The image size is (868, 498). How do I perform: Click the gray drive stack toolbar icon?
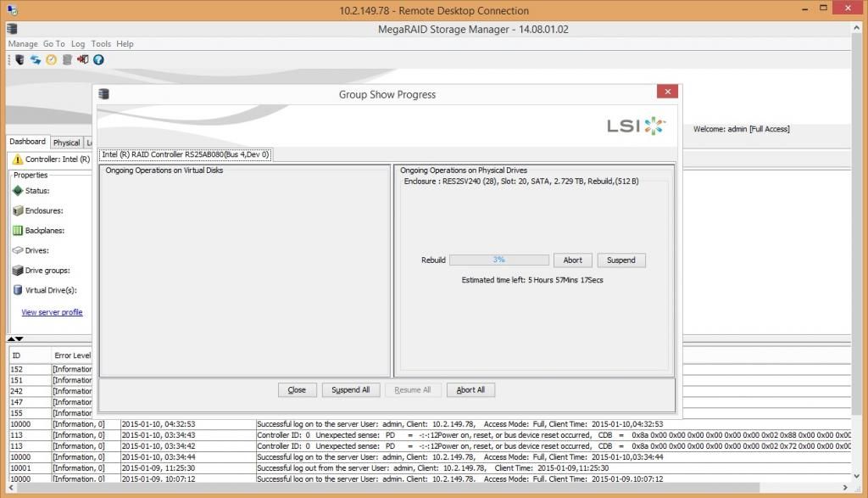point(67,60)
